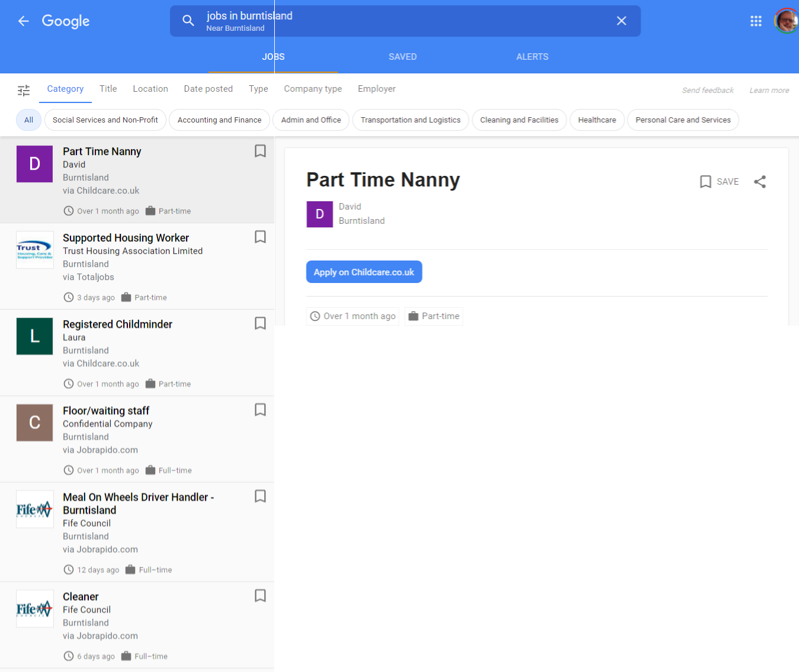Open Meal On Wheels Driver Handler title
Image resolution: width=799 pixels, height=672 pixels.
(139, 504)
